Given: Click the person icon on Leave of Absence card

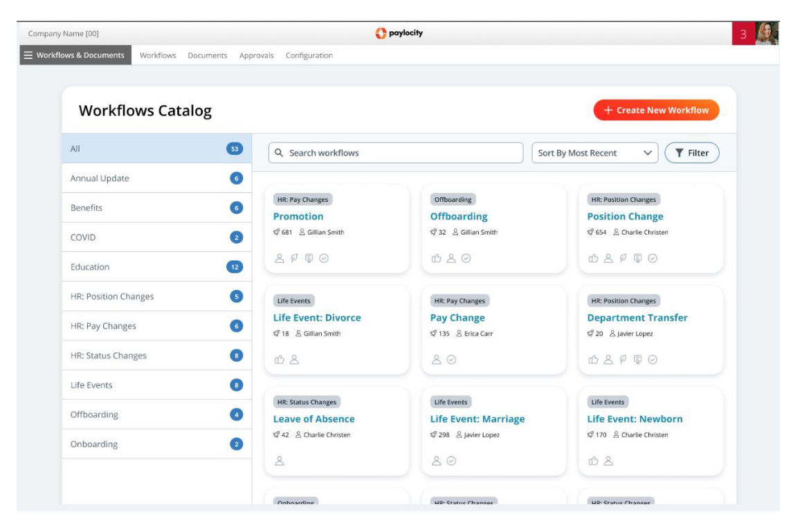Looking at the screenshot, I should tap(280, 461).
